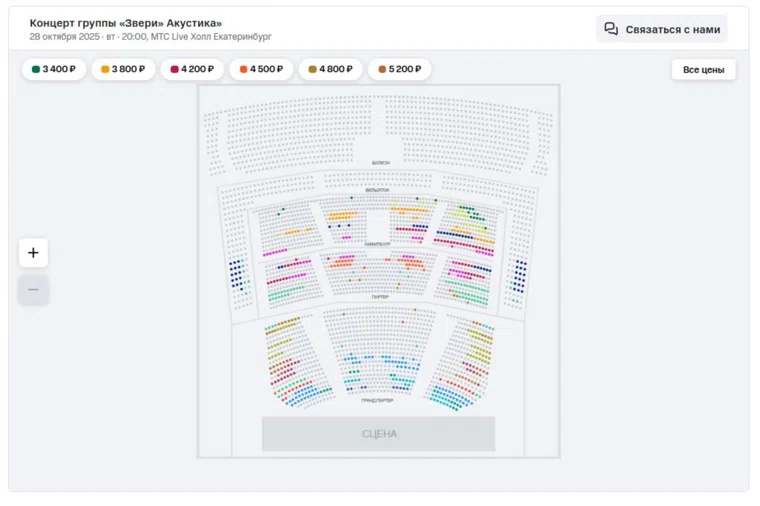
Task: Click the magenta dot for 4 200 ₽
Action: pyautogui.click(x=175, y=69)
